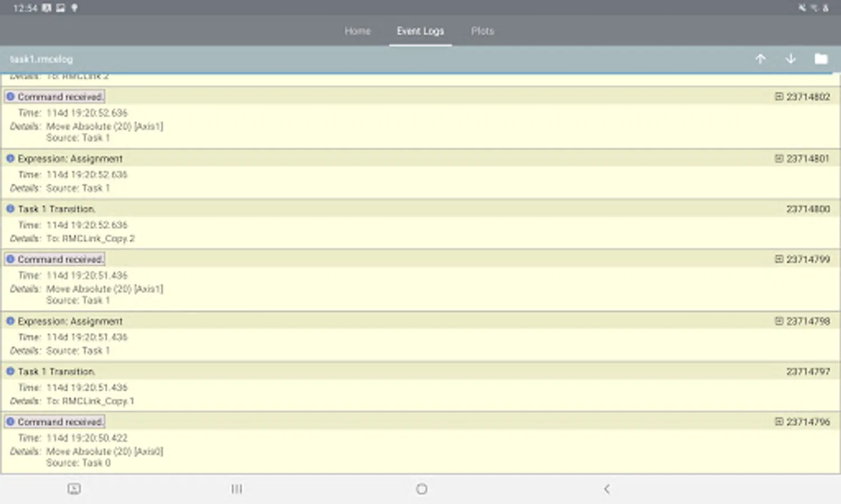Click info icon of entry 23714797
Viewport: 841px width, 504px height.
[10, 371]
